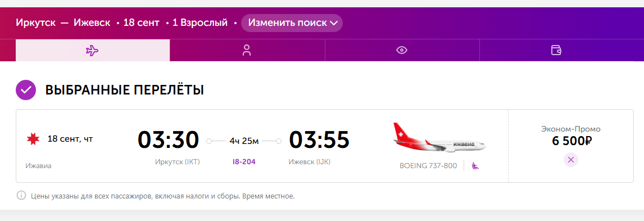Go to the payment wallet tab
The height and width of the screenshot is (221, 644).
coord(556,51)
